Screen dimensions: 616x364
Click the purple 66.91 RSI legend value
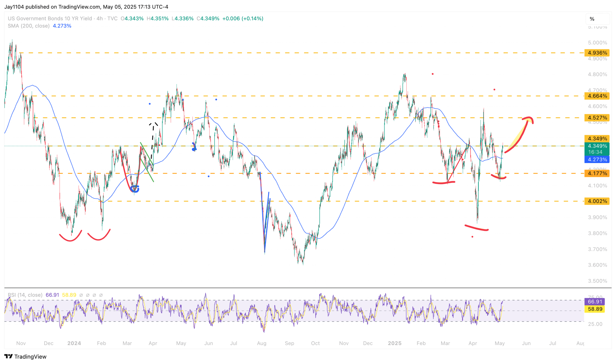click(x=52, y=295)
